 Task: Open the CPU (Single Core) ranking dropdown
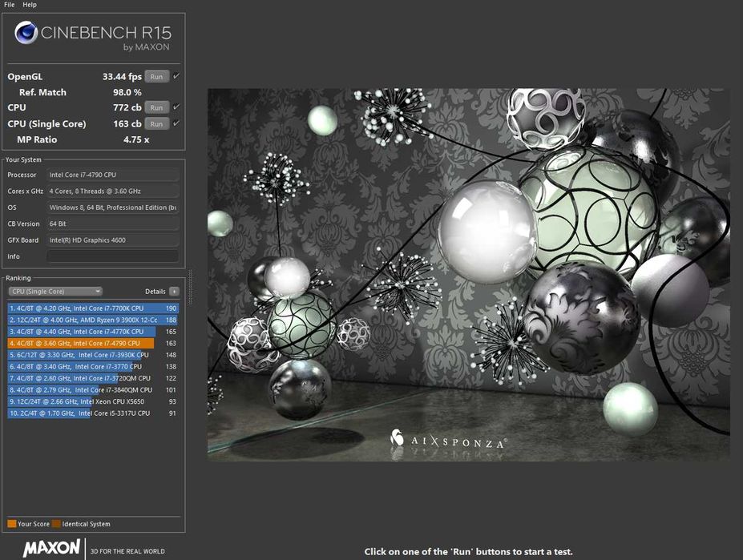pos(55,292)
